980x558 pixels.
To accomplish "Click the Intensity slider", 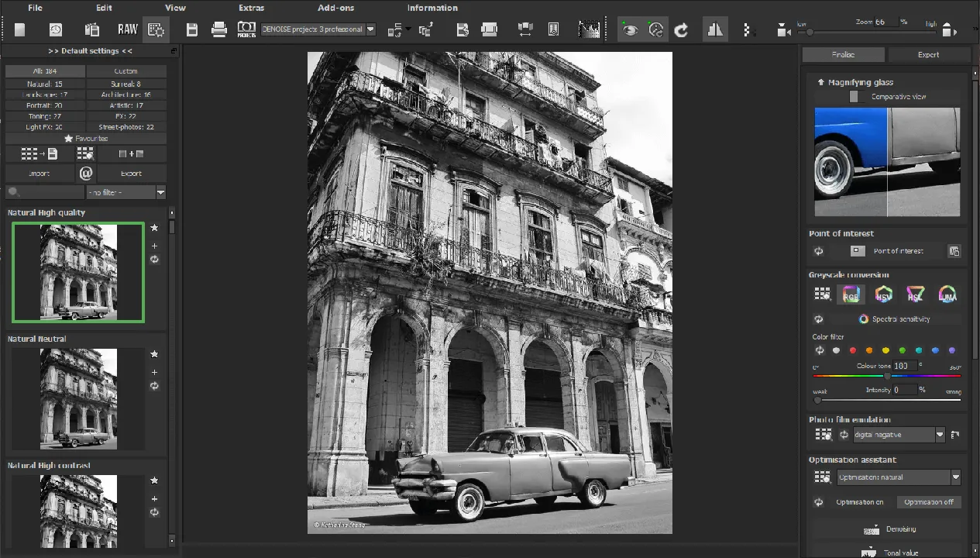I will tap(887, 400).
